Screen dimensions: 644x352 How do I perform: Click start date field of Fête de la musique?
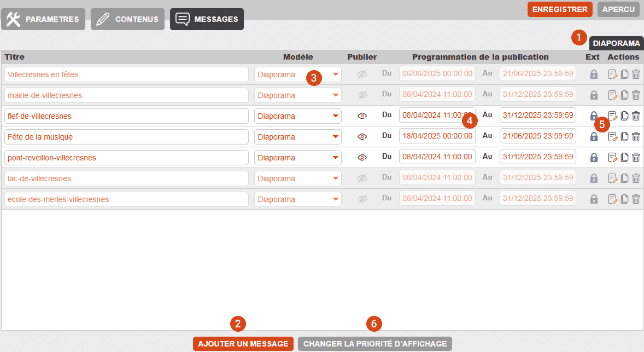[x=437, y=137]
